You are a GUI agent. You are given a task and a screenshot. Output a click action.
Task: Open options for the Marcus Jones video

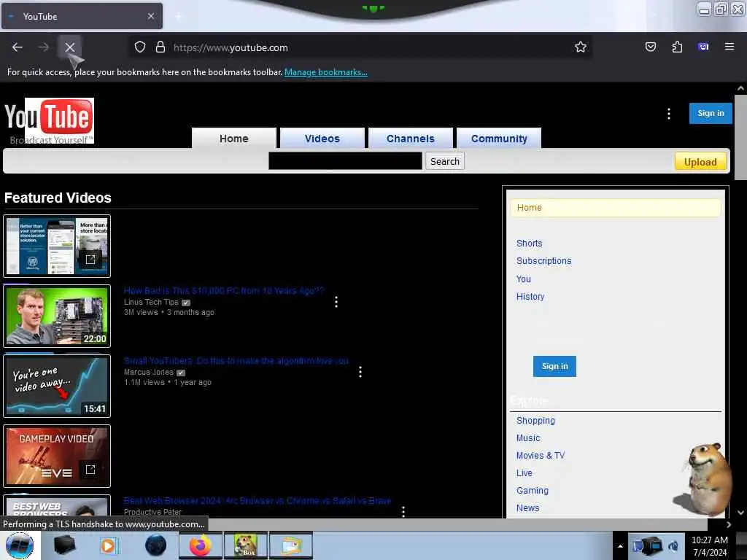(x=360, y=372)
